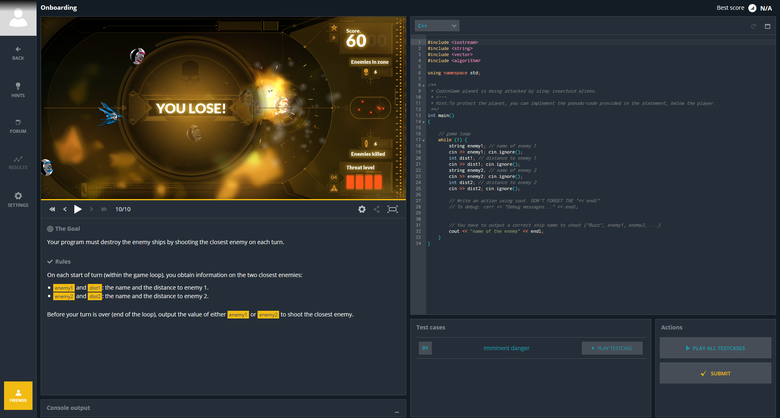This screenshot has height=418, width=780.
Task: Rewind replay to the first frame
Action: click(52, 209)
